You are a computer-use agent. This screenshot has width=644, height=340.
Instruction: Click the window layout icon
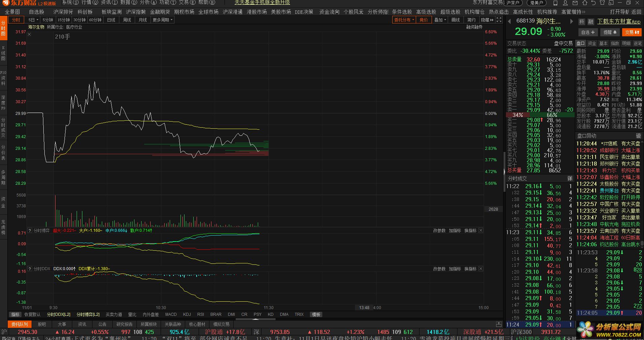click(611, 3)
